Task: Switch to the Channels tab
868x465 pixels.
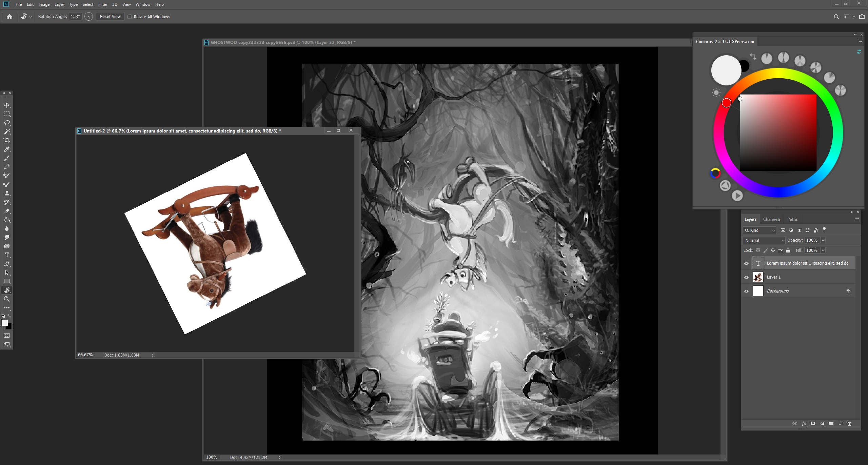Action: pos(771,219)
